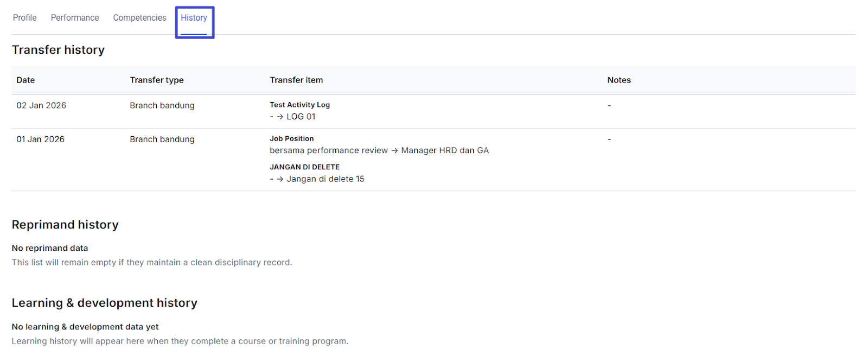Select the 01 Jan 2026 transfer row date
The height and width of the screenshot is (355, 868).
pyautogui.click(x=40, y=140)
